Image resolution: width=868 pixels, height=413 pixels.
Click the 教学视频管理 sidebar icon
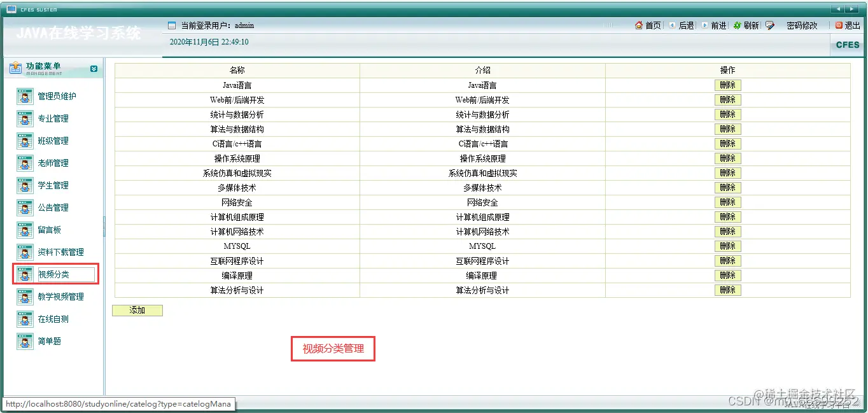[25, 297]
